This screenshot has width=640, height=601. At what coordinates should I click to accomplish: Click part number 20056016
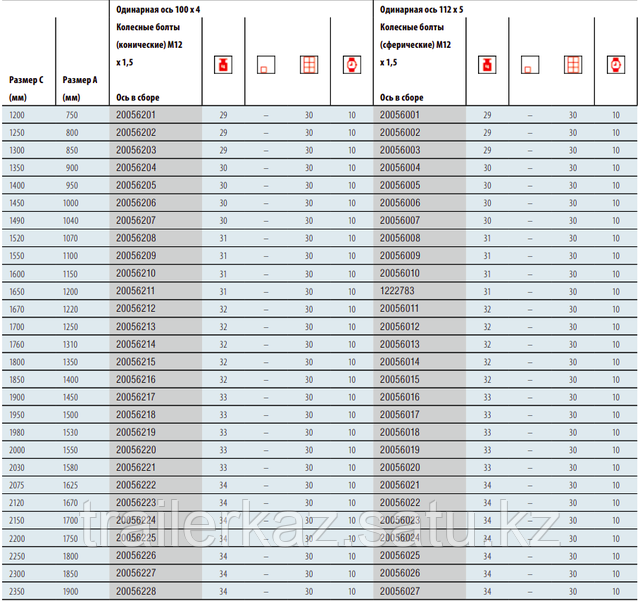400,397
